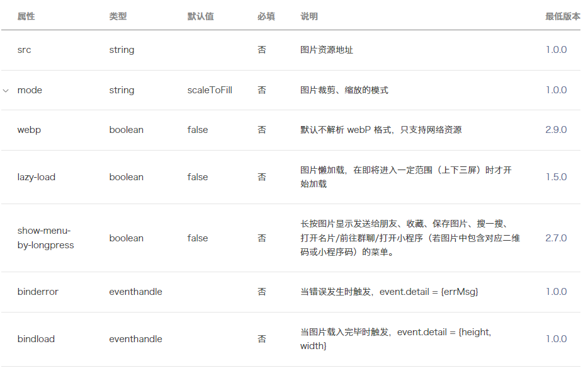Click 否 in the lazy-load row
The width and height of the screenshot is (588, 368).
[262, 177]
